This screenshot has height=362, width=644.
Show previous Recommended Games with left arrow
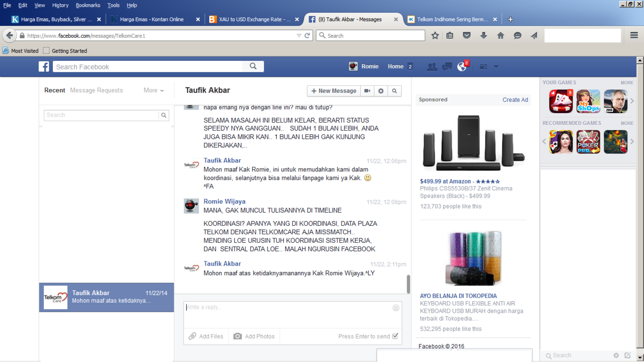(x=544, y=142)
